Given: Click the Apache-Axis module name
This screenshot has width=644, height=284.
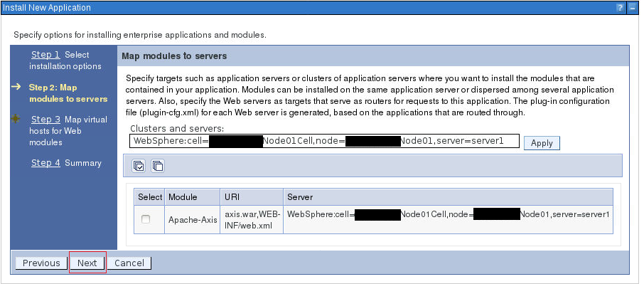Looking at the screenshot, I should coord(193,219).
